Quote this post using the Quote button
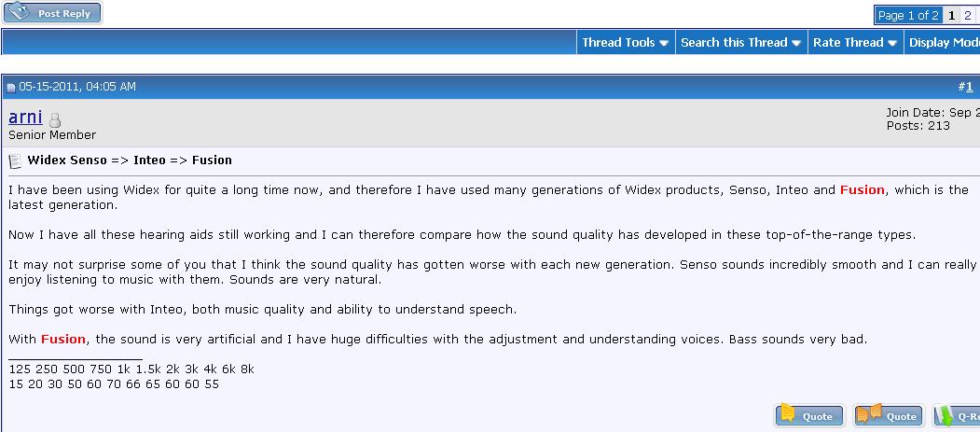980x432 pixels. click(x=809, y=416)
